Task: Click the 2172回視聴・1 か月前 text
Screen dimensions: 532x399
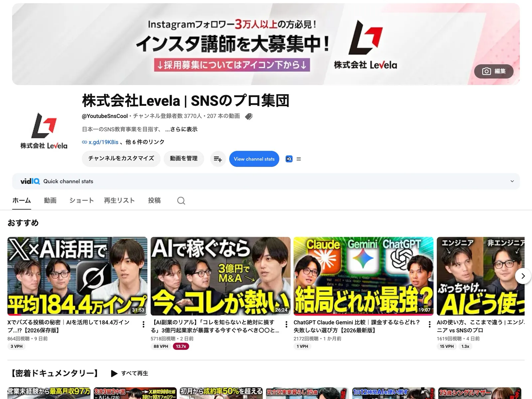Action: (317, 338)
